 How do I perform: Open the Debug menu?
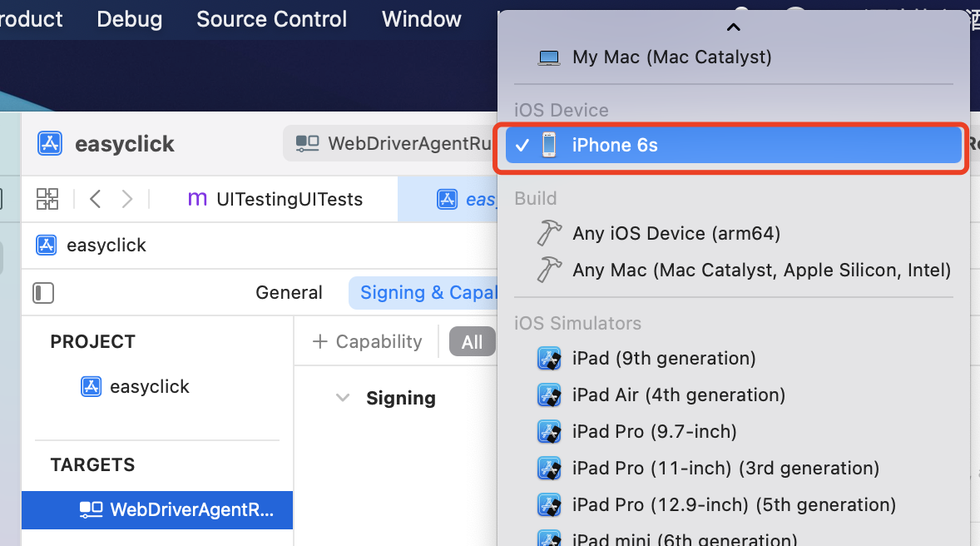130,19
